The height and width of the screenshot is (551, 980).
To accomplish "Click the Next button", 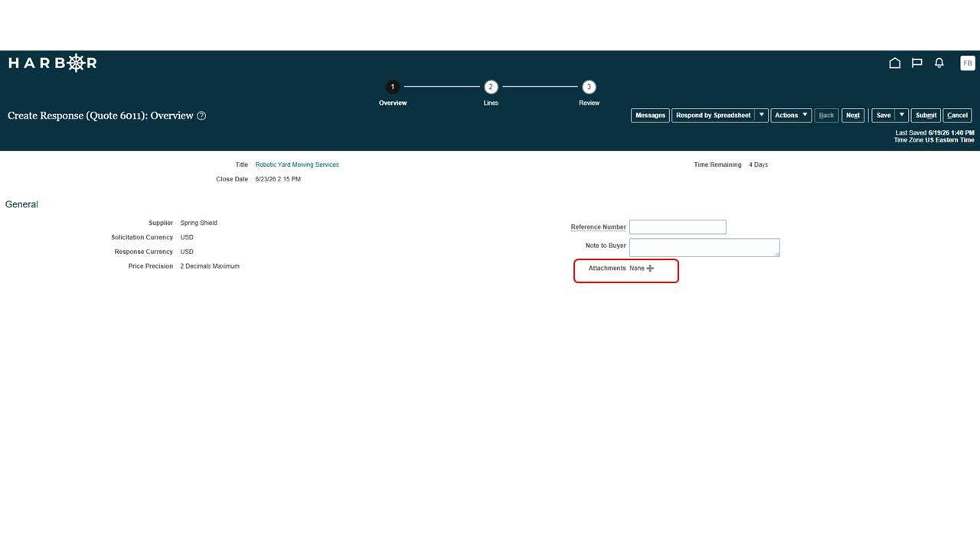I will (853, 116).
